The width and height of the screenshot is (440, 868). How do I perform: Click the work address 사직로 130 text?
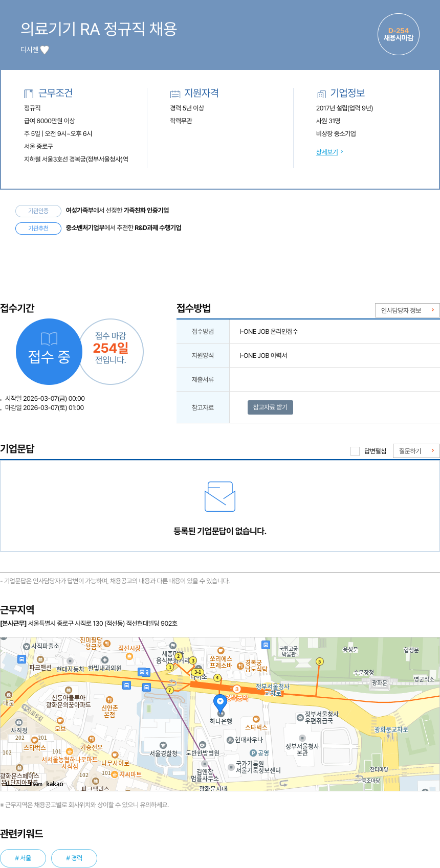tap(103, 623)
